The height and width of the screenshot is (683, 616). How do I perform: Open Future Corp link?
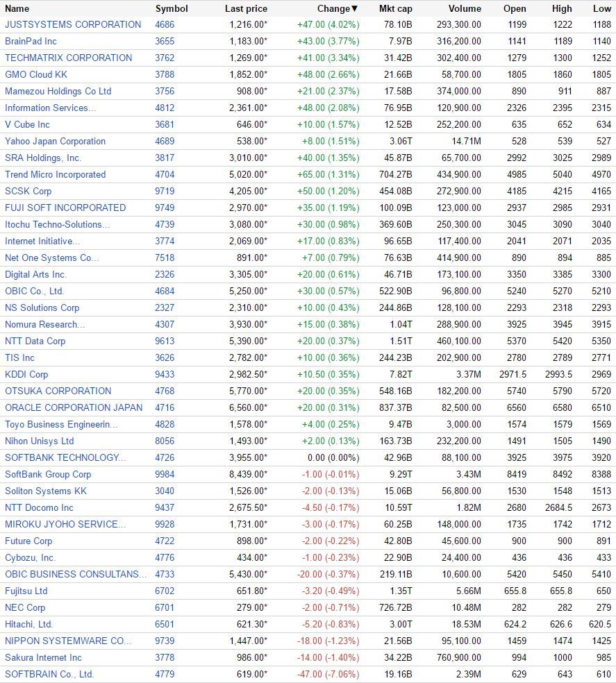(x=28, y=541)
